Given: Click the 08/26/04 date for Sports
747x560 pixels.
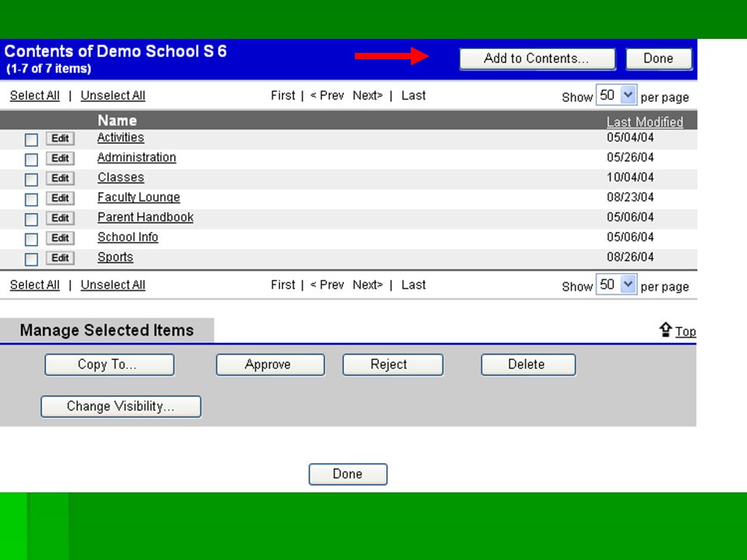Looking at the screenshot, I should 630,257.
